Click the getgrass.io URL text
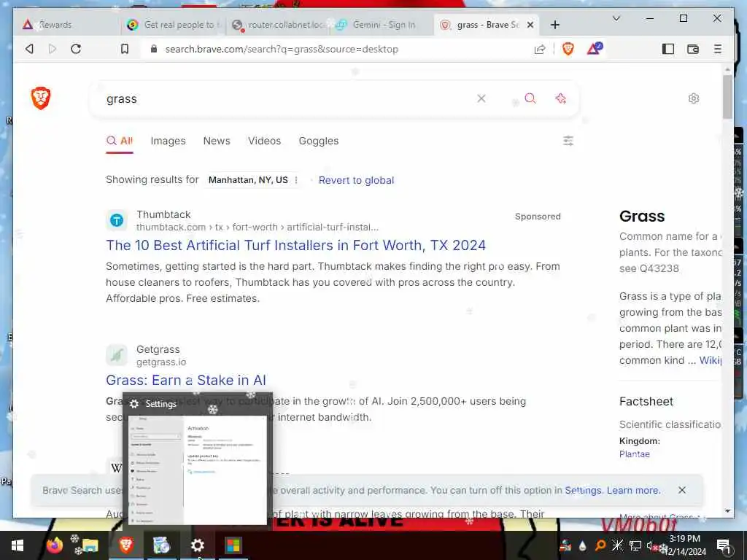The height and width of the screenshot is (560, 747). click(x=161, y=362)
